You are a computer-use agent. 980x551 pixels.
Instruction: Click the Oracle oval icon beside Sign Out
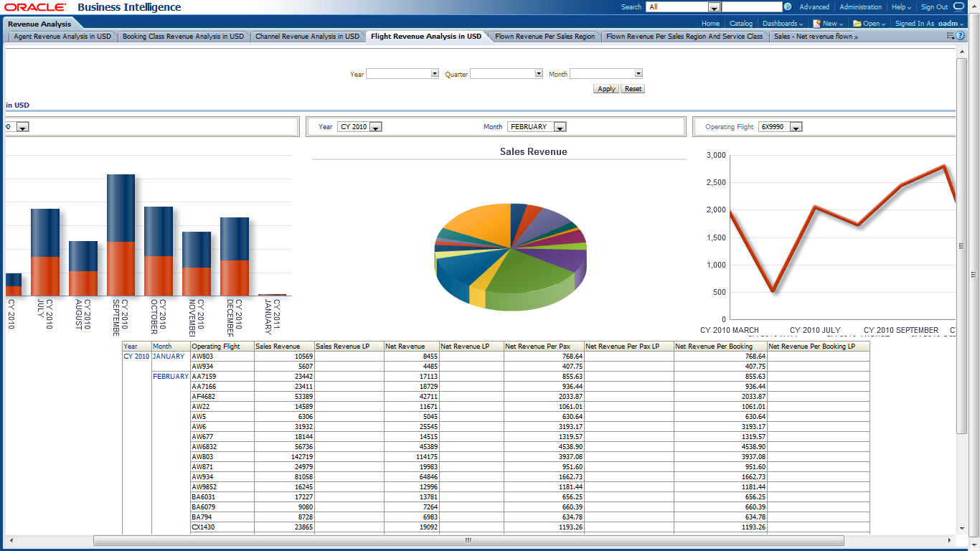(958, 7)
